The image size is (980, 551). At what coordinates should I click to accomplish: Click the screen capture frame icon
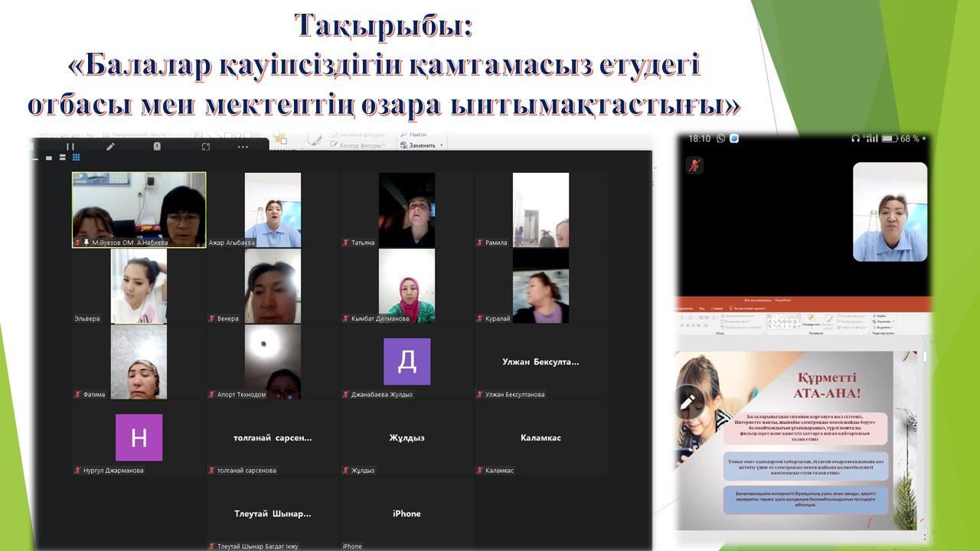(x=205, y=146)
